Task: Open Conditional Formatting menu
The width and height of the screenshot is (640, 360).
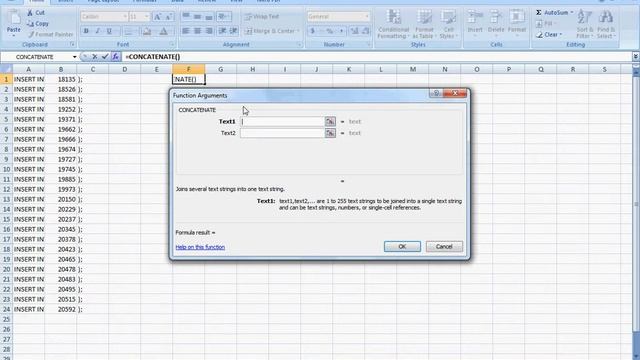Action: (x=393, y=24)
